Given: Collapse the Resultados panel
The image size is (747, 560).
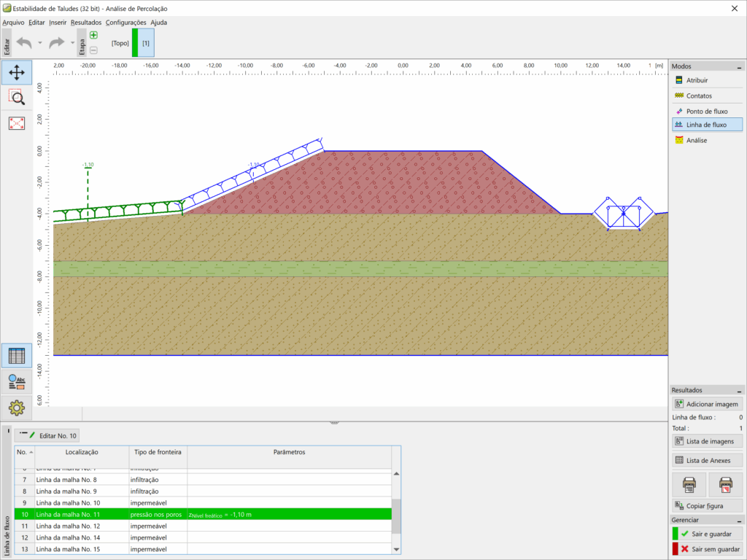Looking at the screenshot, I should point(740,391).
